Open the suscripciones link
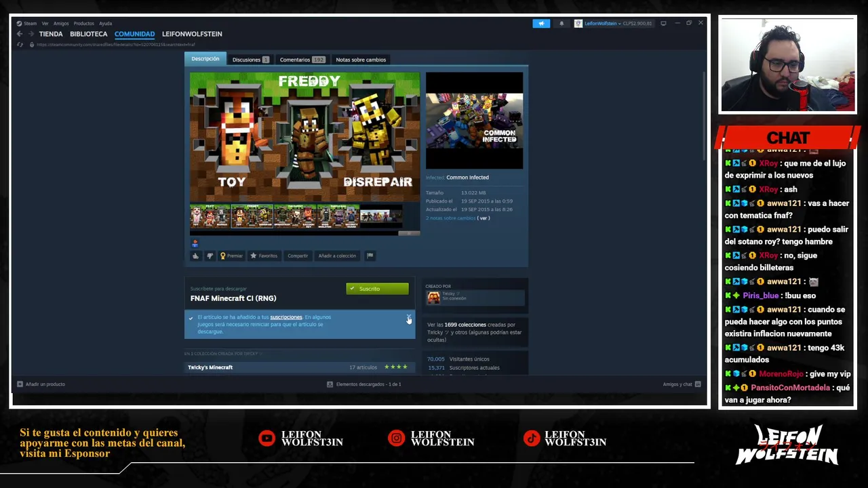Viewport: 868px width, 488px height. click(286, 317)
